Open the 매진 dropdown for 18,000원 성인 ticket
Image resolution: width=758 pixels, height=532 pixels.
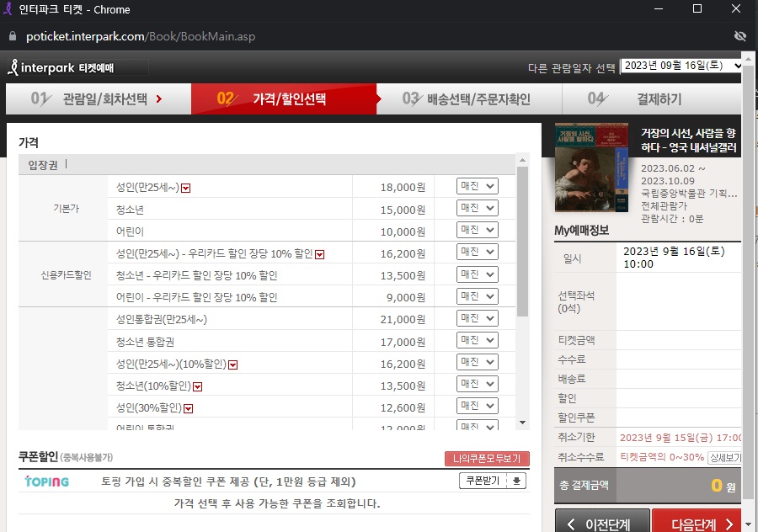click(476, 185)
